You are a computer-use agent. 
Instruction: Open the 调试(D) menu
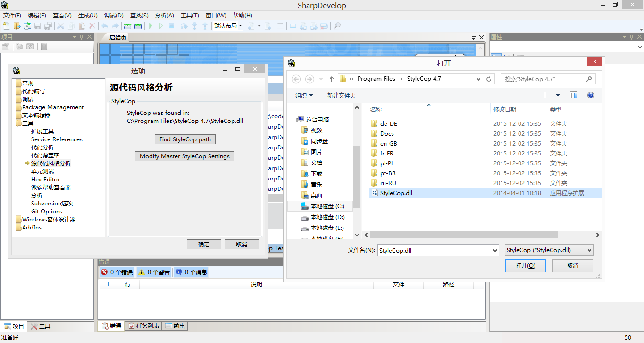114,15
